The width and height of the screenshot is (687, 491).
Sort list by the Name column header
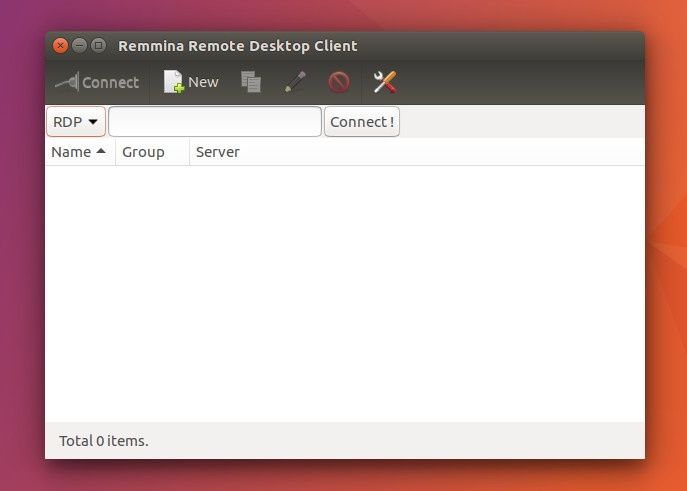[x=80, y=152]
